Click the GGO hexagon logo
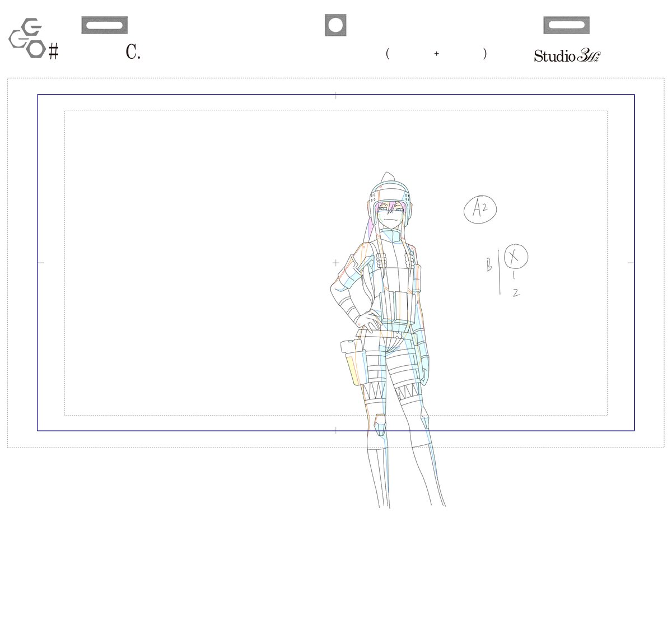The image size is (672, 619). tap(27, 38)
